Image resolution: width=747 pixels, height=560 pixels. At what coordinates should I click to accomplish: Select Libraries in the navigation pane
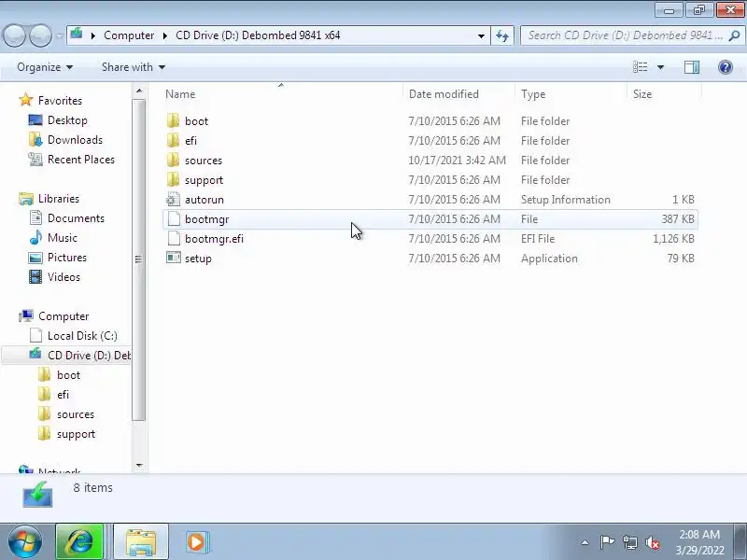(x=59, y=199)
